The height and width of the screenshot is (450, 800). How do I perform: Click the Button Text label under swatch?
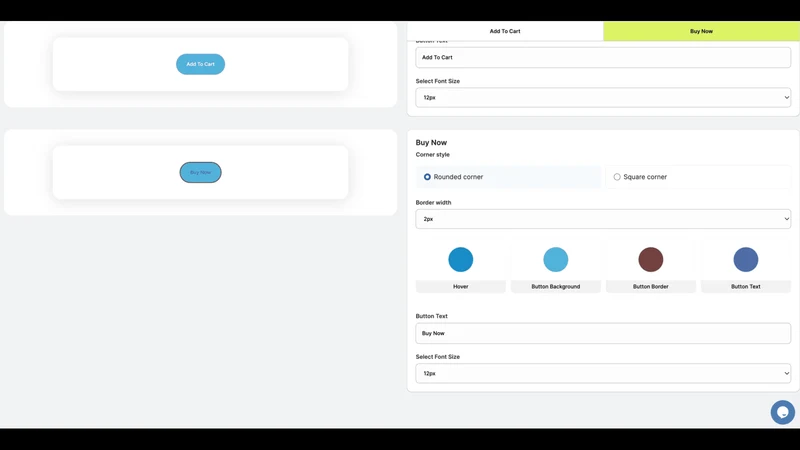[745, 286]
